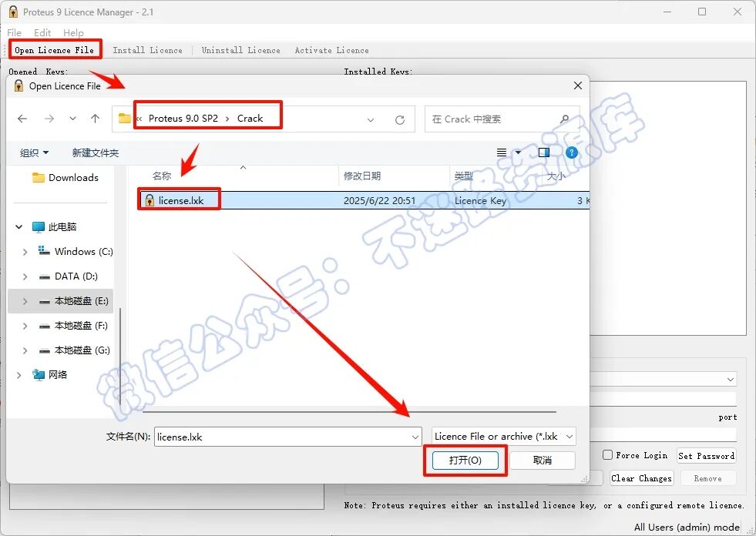Open recent locations dropdown chevron
The width and height of the screenshot is (756, 536).
[72, 119]
